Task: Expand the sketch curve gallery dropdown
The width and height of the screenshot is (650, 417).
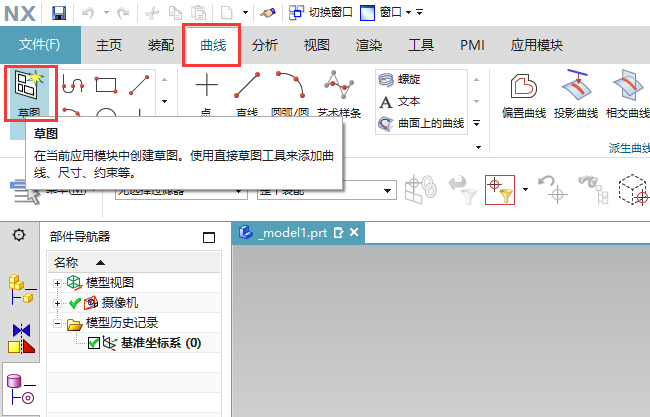Action: 165,101
